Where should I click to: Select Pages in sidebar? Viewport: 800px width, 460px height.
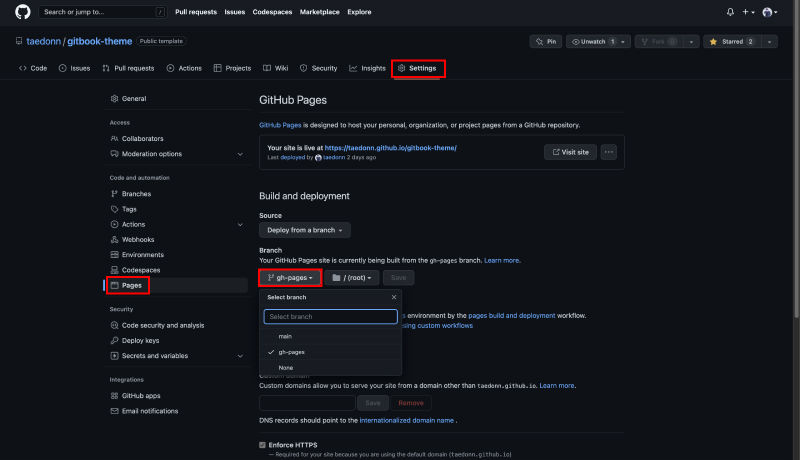tap(176, 285)
